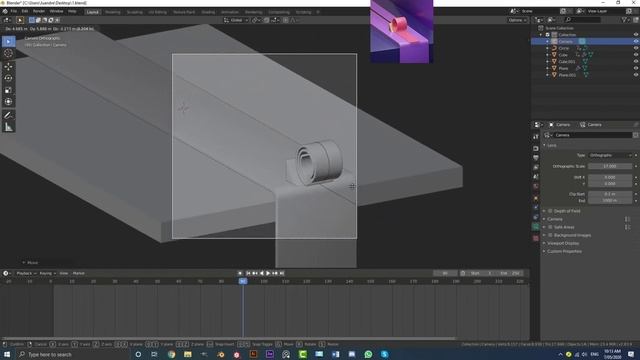Jump to the timeline end frame
This screenshot has width=640, height=360.
(x=282, y=273)
